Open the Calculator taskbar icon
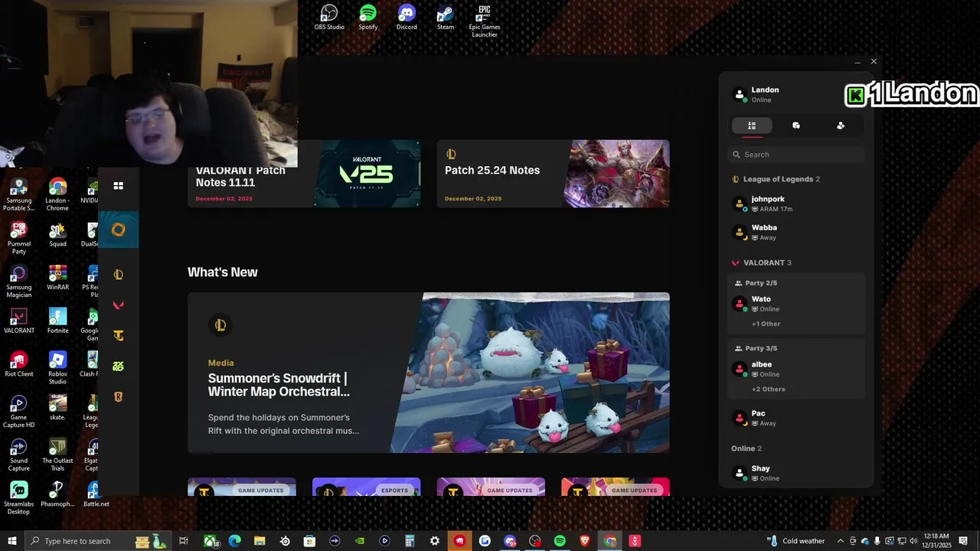 click(410, 541)
